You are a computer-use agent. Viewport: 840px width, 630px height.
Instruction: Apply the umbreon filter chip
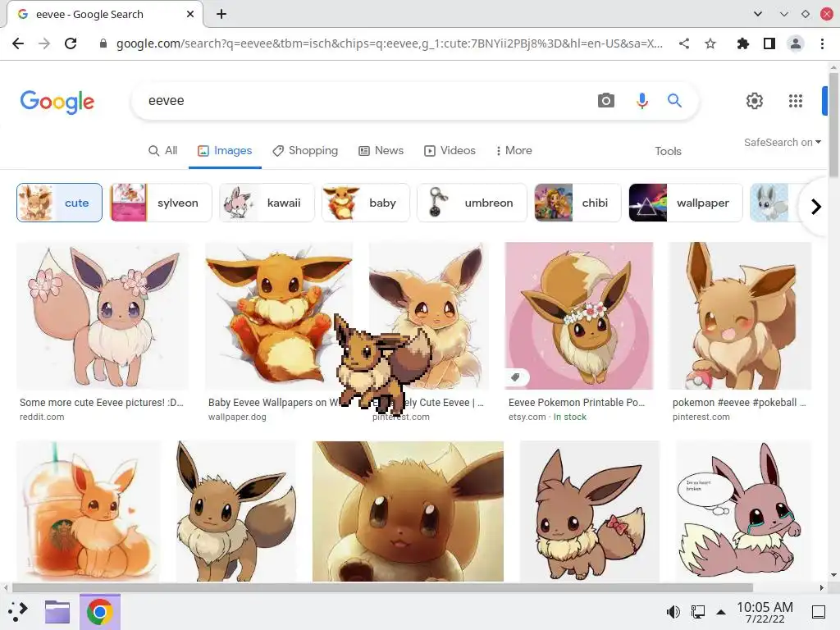472,203
